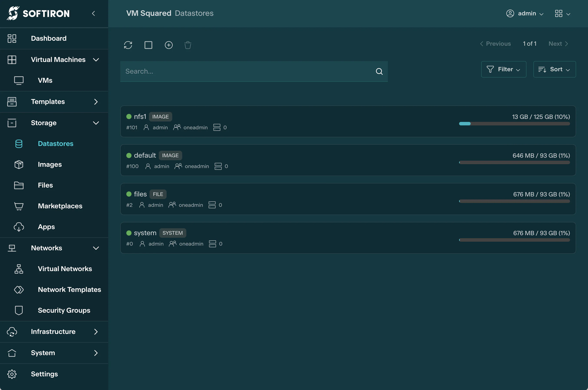Click the delete datastore icon

pos(188,45)
